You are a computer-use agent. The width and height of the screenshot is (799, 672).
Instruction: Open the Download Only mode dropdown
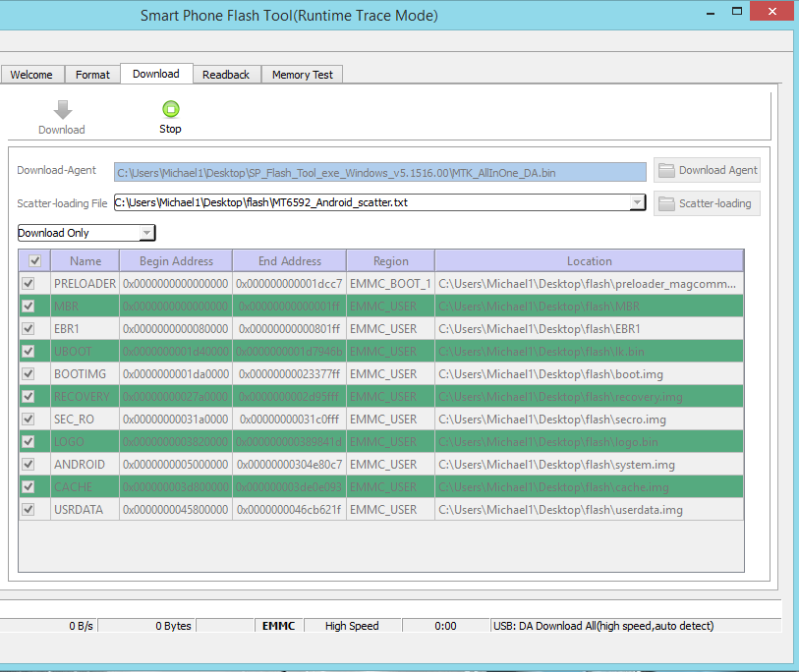coord(146,233)
